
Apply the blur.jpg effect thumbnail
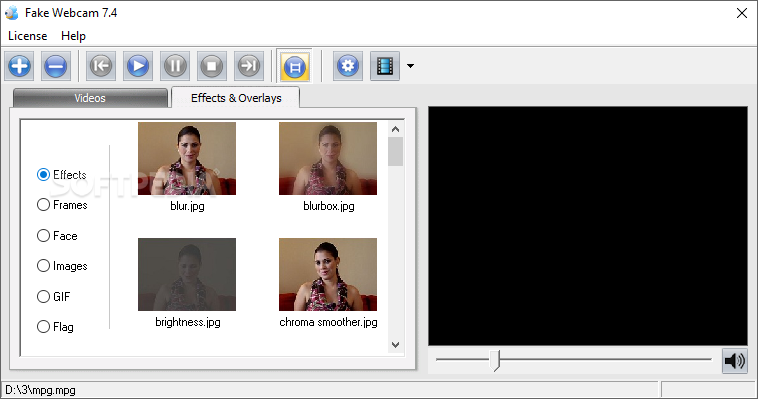pos(187,159)
